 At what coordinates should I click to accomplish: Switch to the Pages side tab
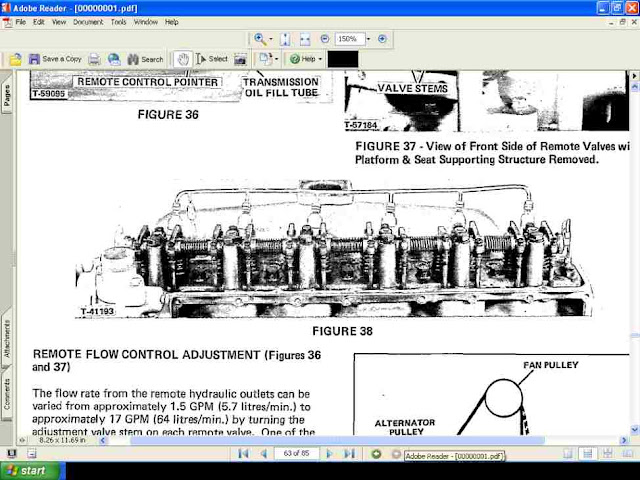pyautogui.click(x=7, y=95)
